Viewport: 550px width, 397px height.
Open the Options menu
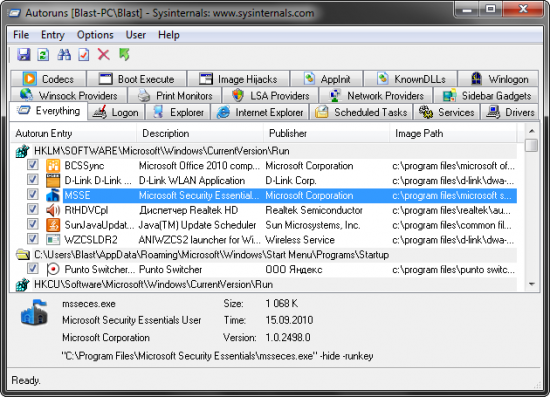95,35
